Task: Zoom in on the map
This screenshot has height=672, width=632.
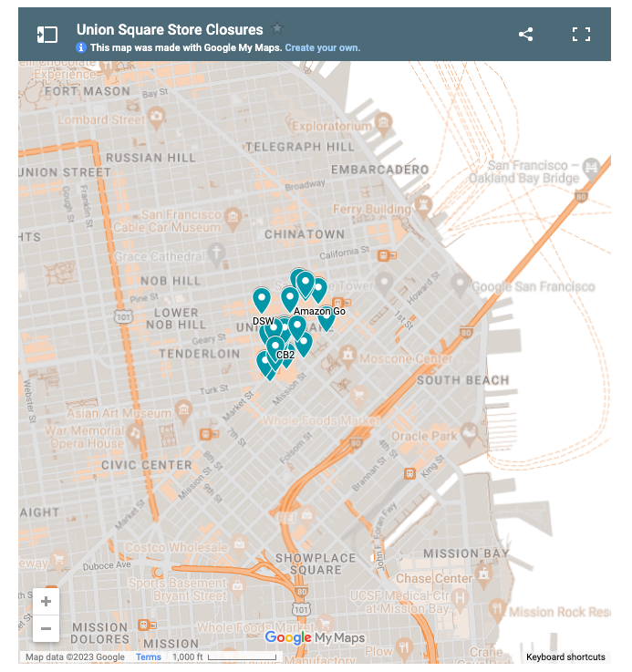Action: pyautogui.click(x=46, y=601)
